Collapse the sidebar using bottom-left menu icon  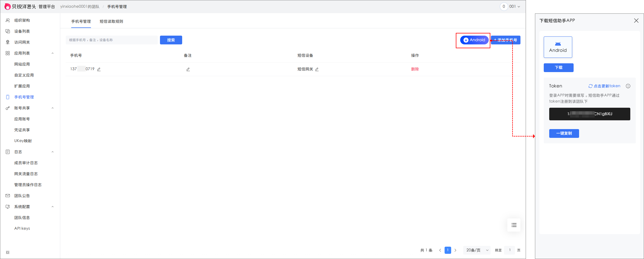coord(8,252)
